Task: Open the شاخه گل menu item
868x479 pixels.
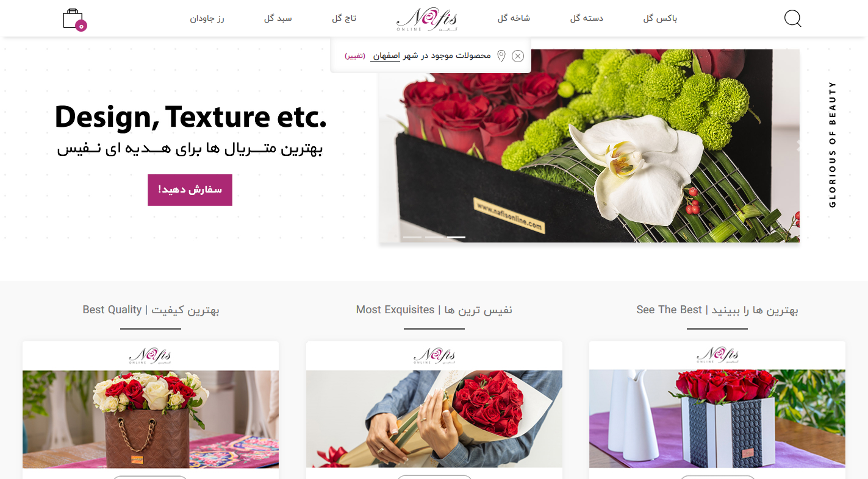Action: tap(514, 18)
